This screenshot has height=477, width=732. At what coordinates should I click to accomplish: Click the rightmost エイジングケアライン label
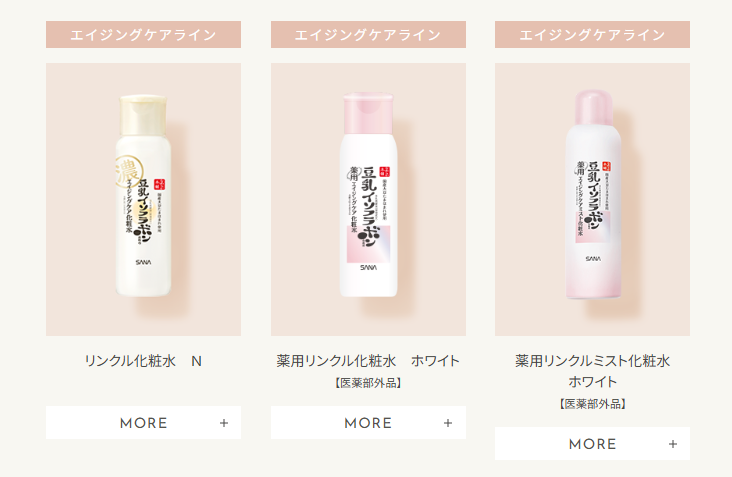click(592, 35)
